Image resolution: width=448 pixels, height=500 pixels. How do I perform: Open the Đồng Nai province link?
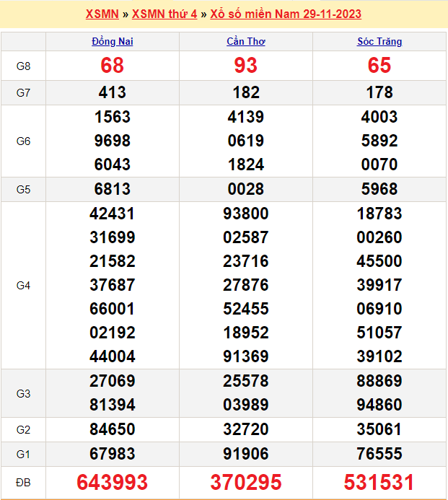tap(113, 41)
